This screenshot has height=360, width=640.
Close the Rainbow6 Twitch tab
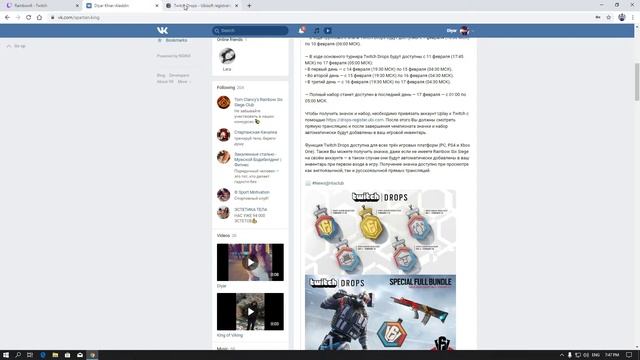tap(77, 6)
